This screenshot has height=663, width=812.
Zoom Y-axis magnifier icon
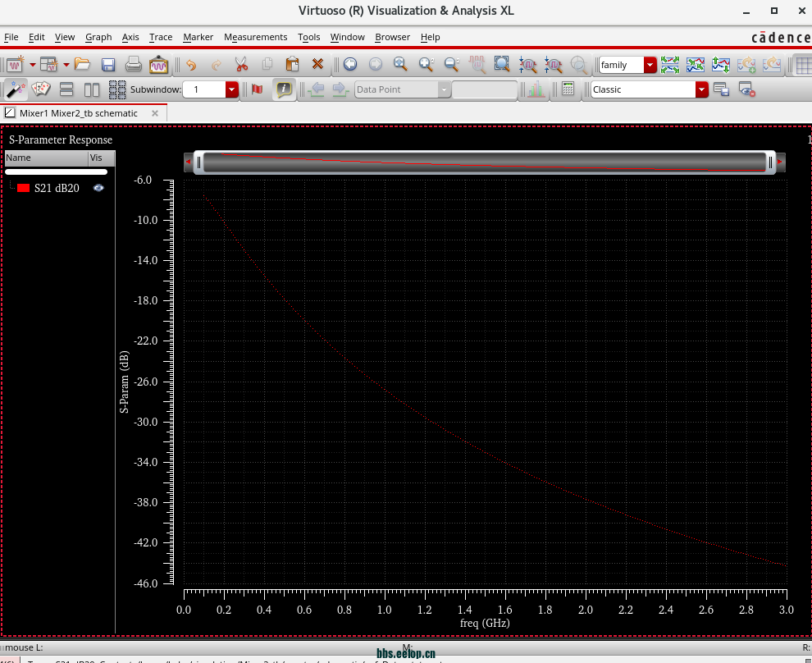[553, 64]
